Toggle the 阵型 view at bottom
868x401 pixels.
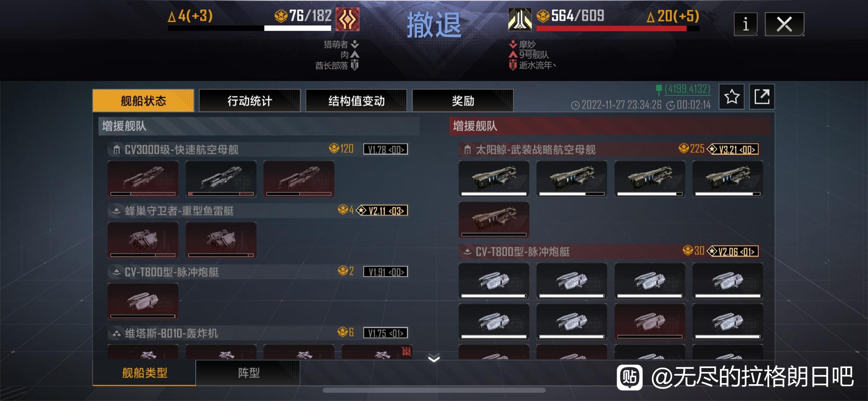[248, 373]
